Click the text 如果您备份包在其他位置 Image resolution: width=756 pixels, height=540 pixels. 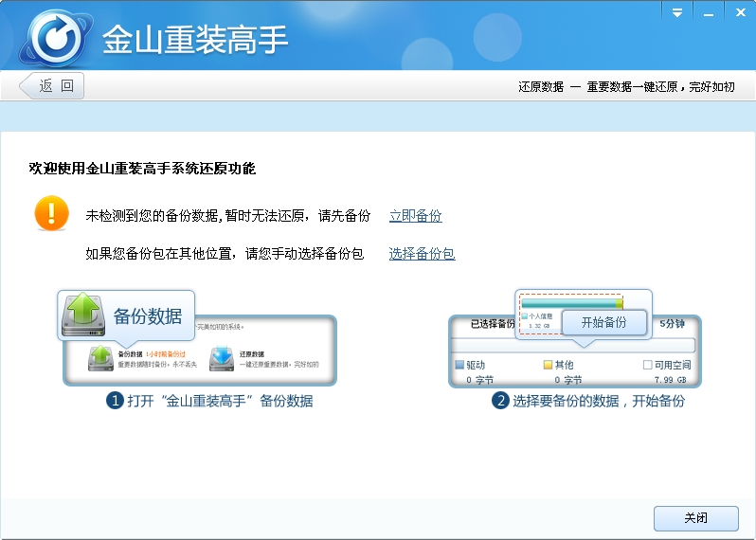(x=158, y=254)
